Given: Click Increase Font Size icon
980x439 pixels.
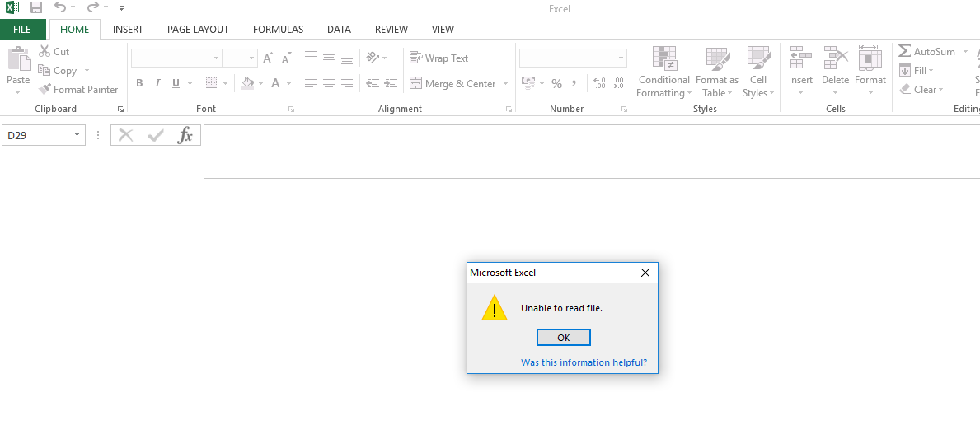Looking at the screenshot, I should click(x=268, y=58).
